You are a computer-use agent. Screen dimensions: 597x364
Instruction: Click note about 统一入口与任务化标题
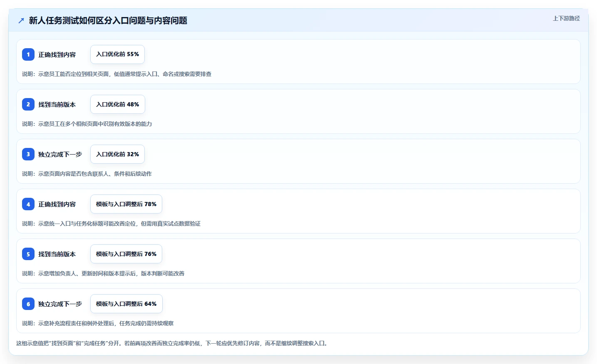tap(111, 224)
